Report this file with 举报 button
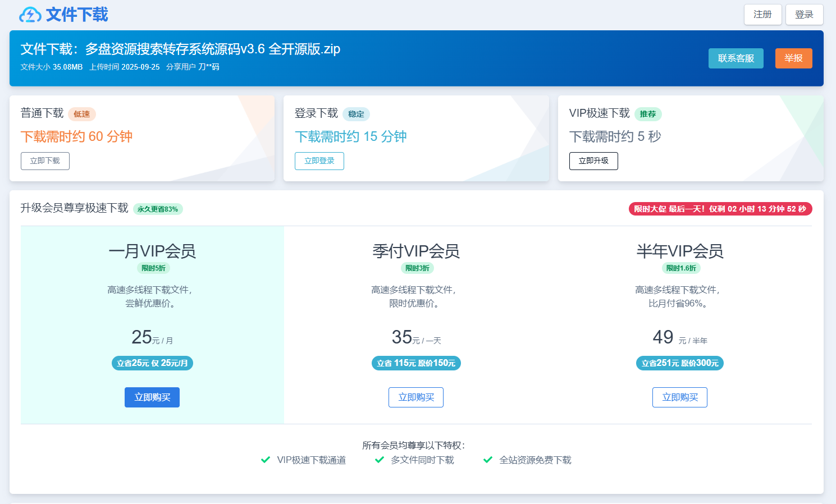The image size is (836, 504). (793, 58)
